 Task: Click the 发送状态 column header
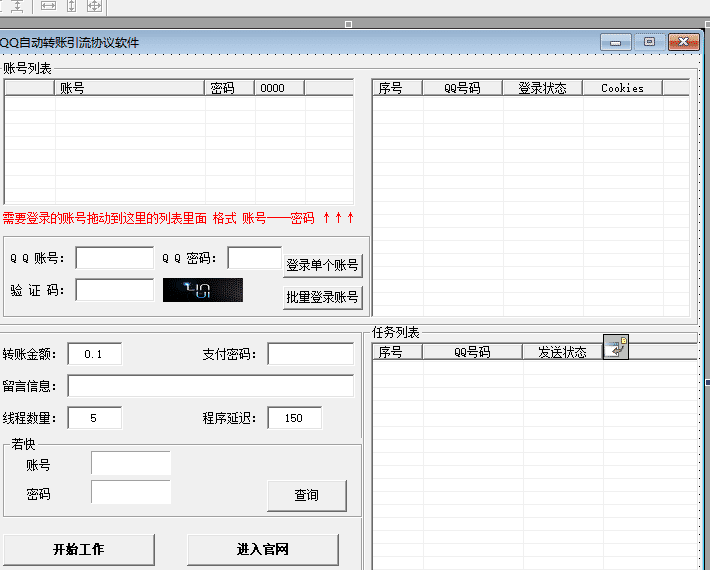coord(563,352)
